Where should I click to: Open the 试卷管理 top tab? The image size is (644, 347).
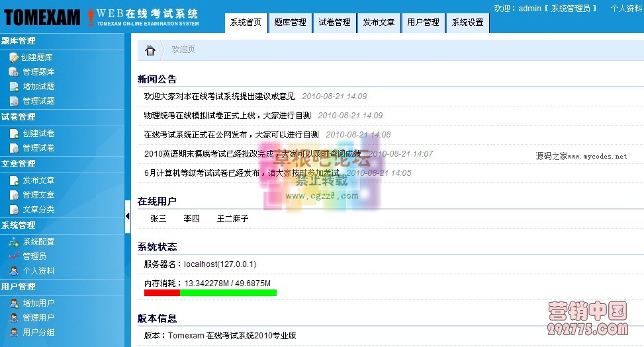(x=335, y=22)
